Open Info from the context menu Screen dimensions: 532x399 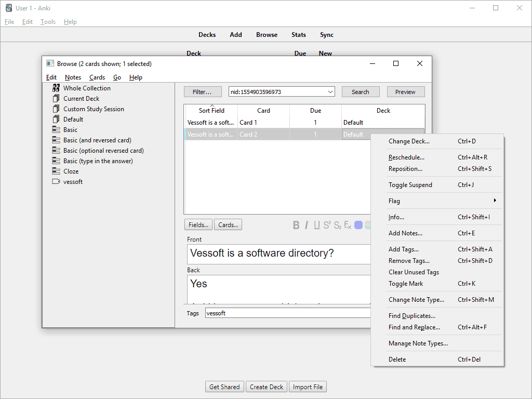[437, 217]
